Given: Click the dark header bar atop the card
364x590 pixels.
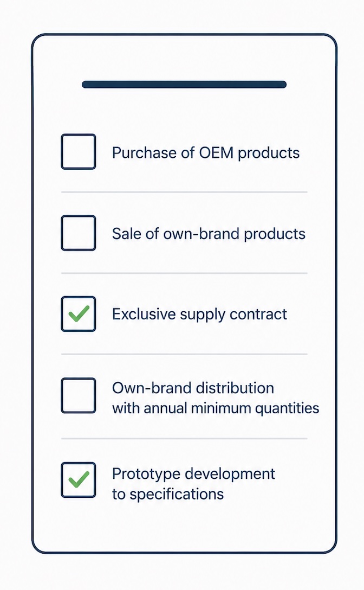Looking at the screenshot, I should coord(184,84).
